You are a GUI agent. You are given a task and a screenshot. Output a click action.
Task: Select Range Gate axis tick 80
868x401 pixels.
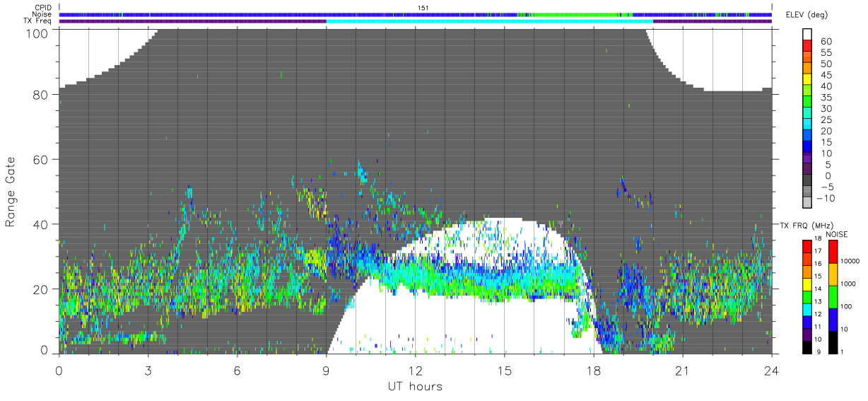coord(40,94)
